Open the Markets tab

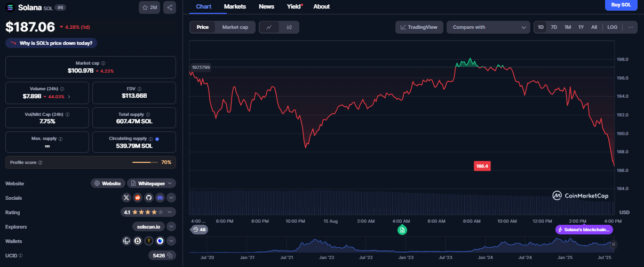(235, 6)
